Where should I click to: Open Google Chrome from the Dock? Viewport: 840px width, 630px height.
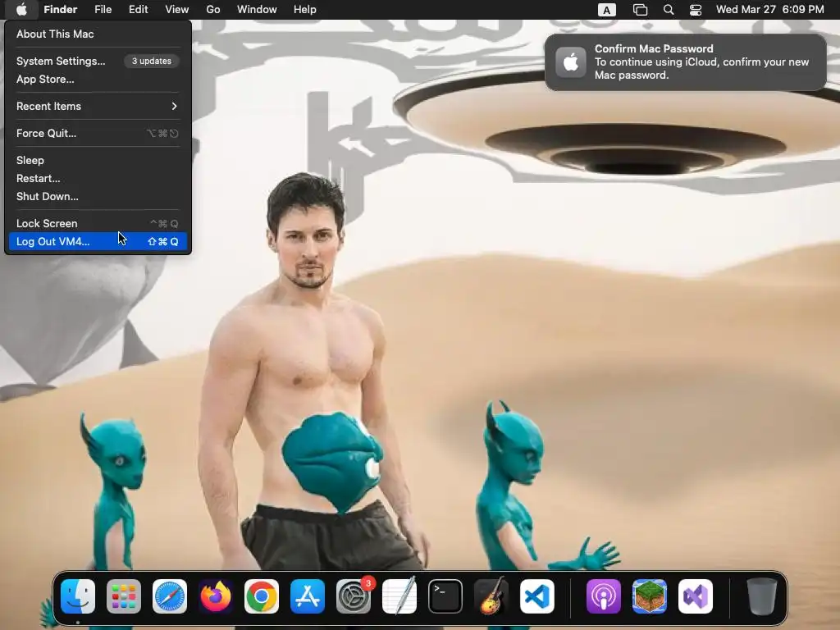262,596
